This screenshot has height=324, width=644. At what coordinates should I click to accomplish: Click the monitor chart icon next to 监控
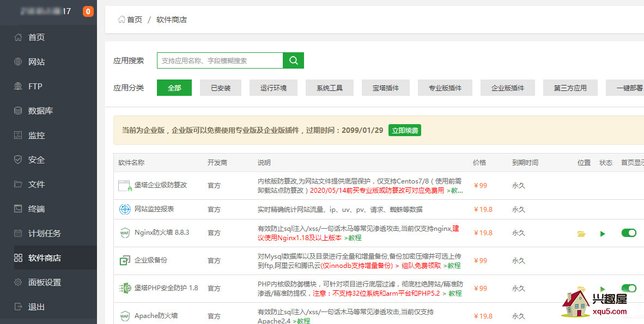pos(18,135)
